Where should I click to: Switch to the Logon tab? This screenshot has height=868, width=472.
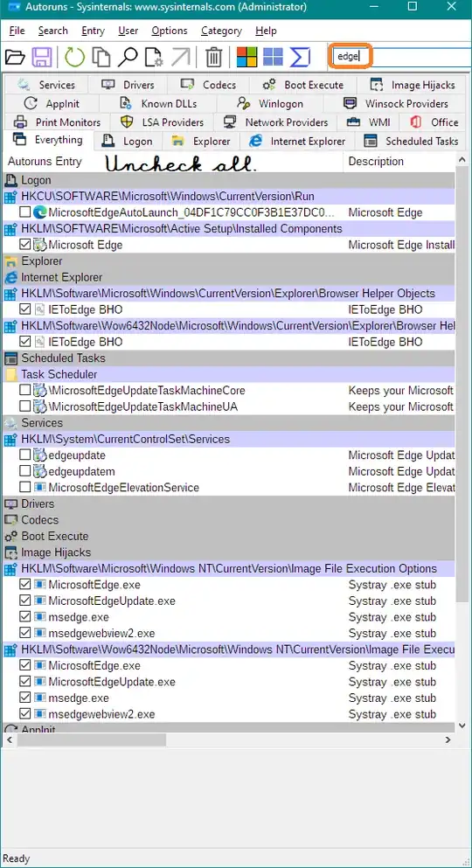pyautogui.click(x=128, y=141)
